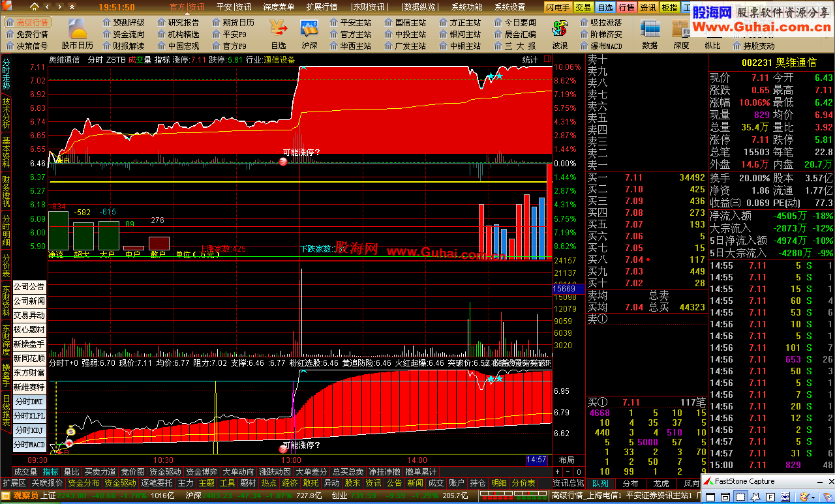Click the stock name 奥维通信 in quote panel
The height and width of the screenshot is (504, 835).
tap(795, 63)
